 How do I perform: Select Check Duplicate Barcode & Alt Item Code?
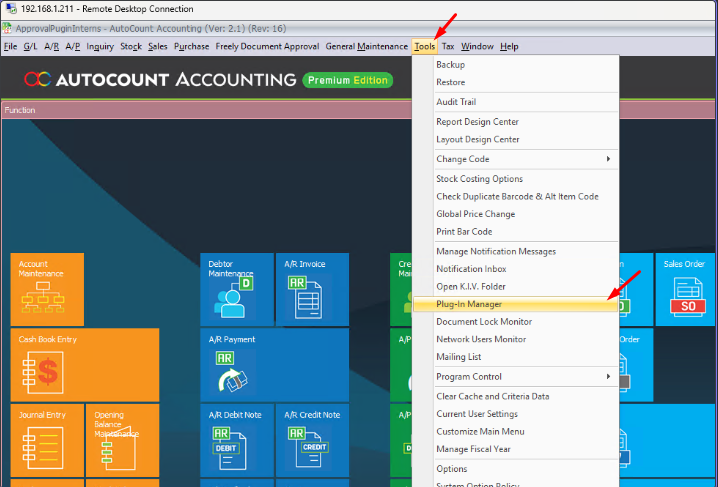point(516,197)
